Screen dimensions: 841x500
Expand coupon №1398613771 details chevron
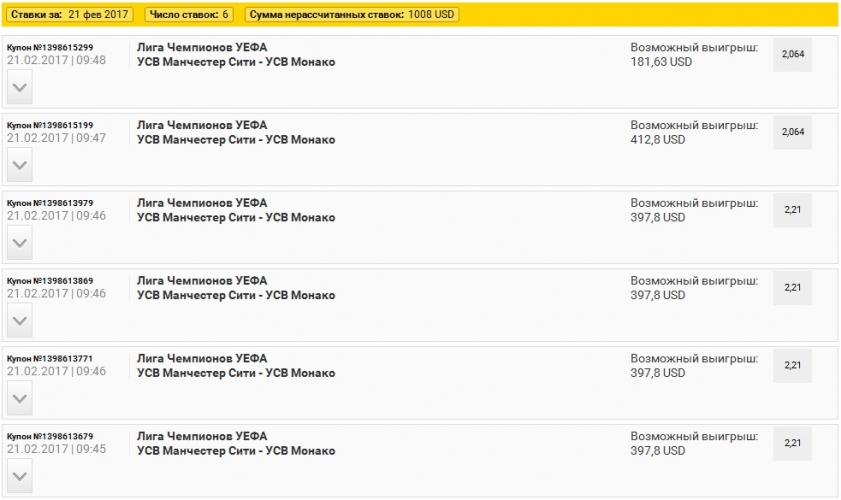tap(20, 398)
